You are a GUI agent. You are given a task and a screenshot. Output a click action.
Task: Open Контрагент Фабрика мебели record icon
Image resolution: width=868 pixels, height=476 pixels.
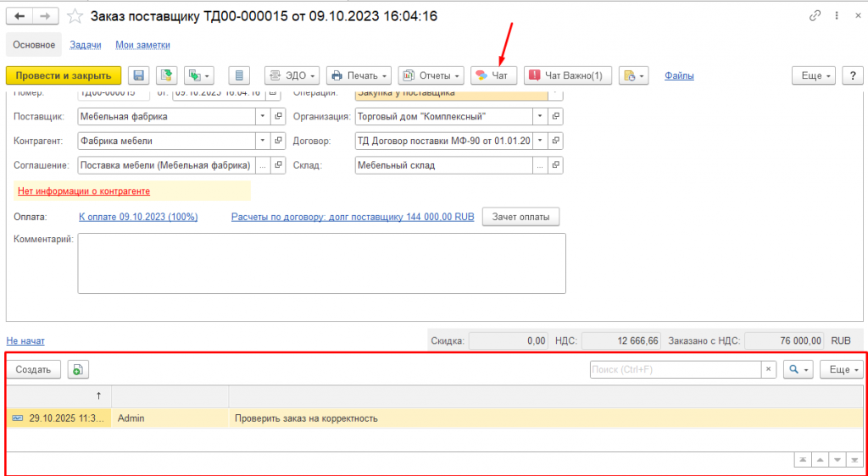point(278,141)
